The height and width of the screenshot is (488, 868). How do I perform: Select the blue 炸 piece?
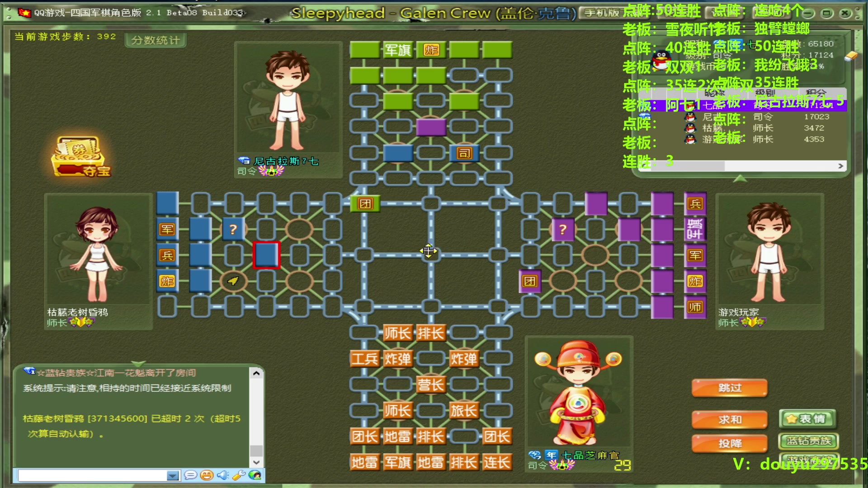pyautogui.click(x=167, y=281)
